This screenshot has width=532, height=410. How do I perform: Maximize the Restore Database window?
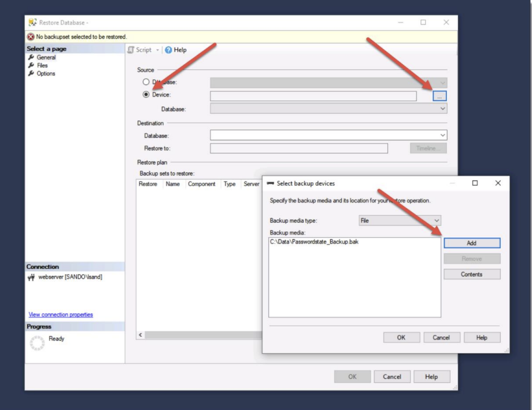coord(423,22)
